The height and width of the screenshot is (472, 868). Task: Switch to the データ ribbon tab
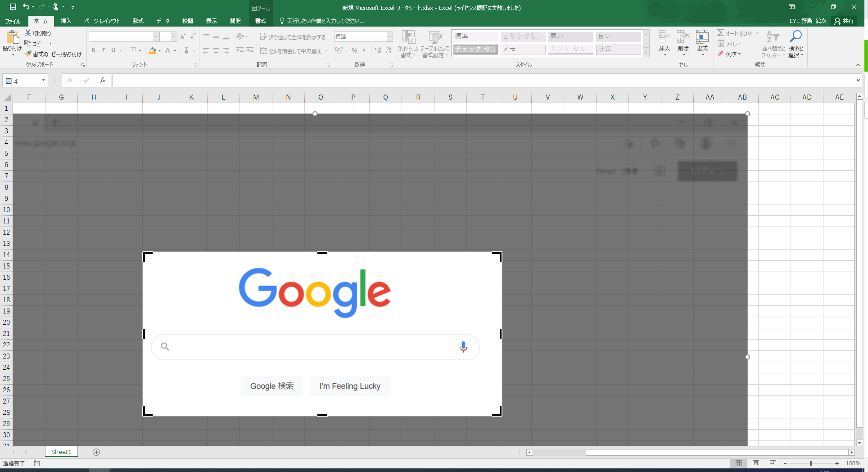[x=163, y=21]
